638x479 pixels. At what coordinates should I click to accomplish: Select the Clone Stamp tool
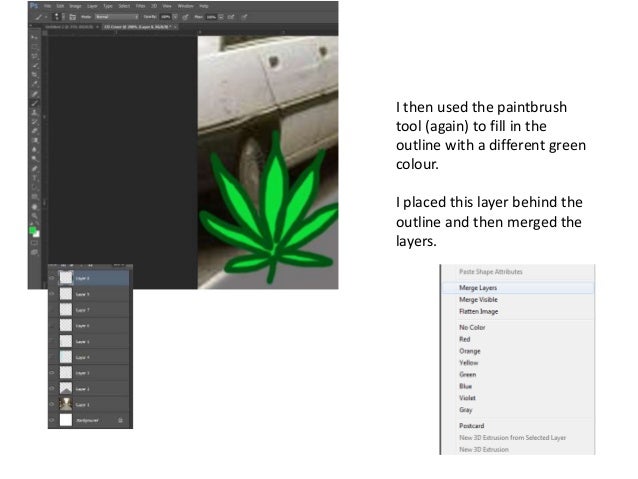[35, 112]
